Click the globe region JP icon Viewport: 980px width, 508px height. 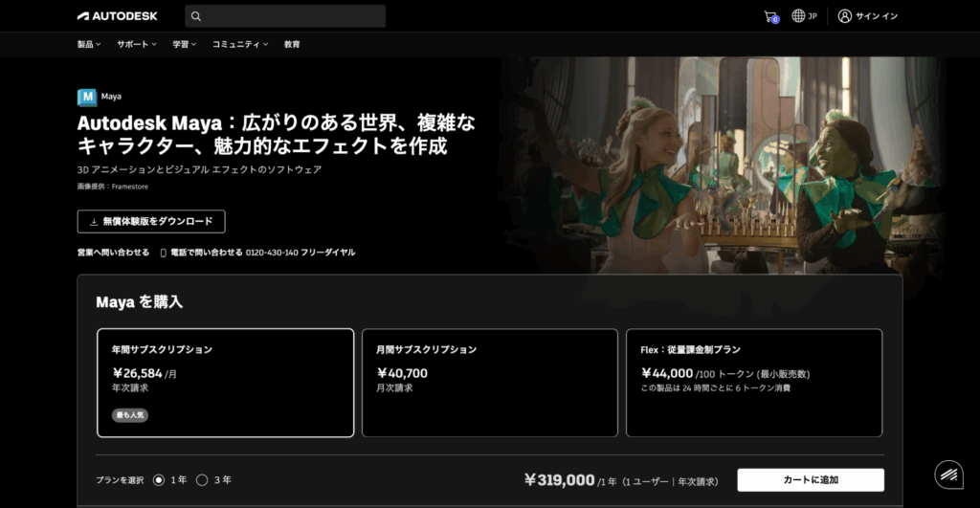798,16
